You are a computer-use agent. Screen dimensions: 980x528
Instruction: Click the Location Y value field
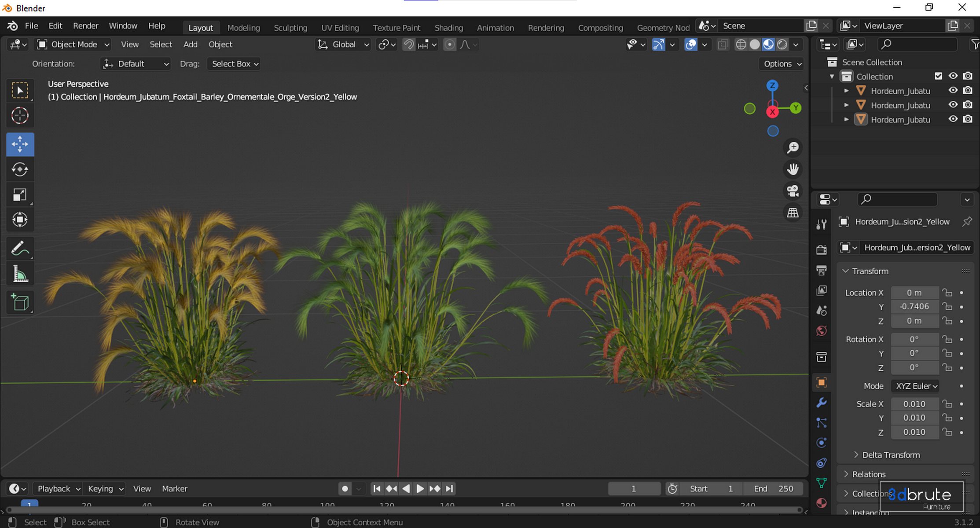point(914,307)
